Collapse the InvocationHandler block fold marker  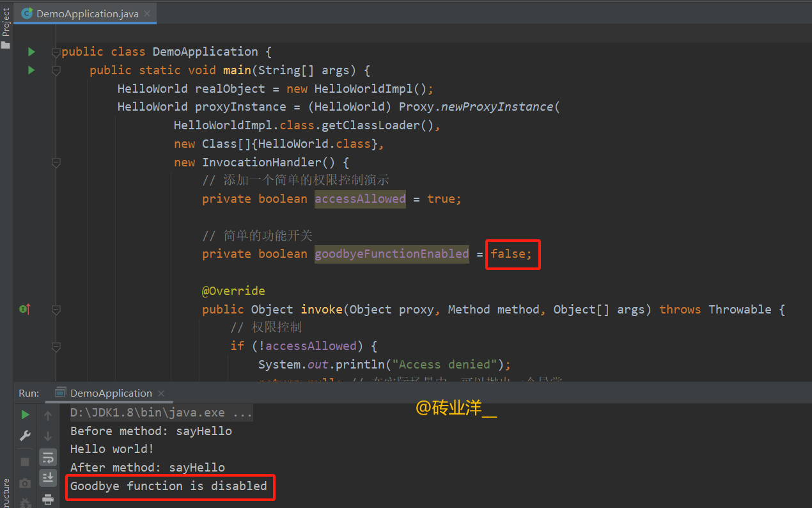click(x=56, y=163)
